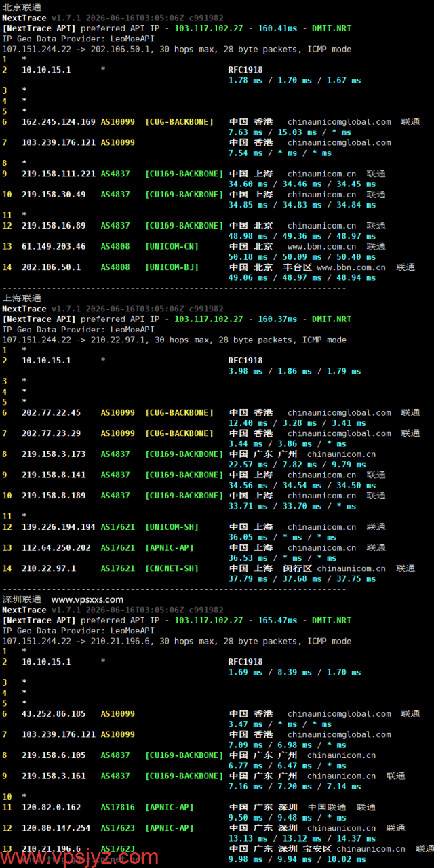Viewport: 434px width, 868px height.
Task: Click hop IP 219.158.6.105
Action: pos(54,755)
